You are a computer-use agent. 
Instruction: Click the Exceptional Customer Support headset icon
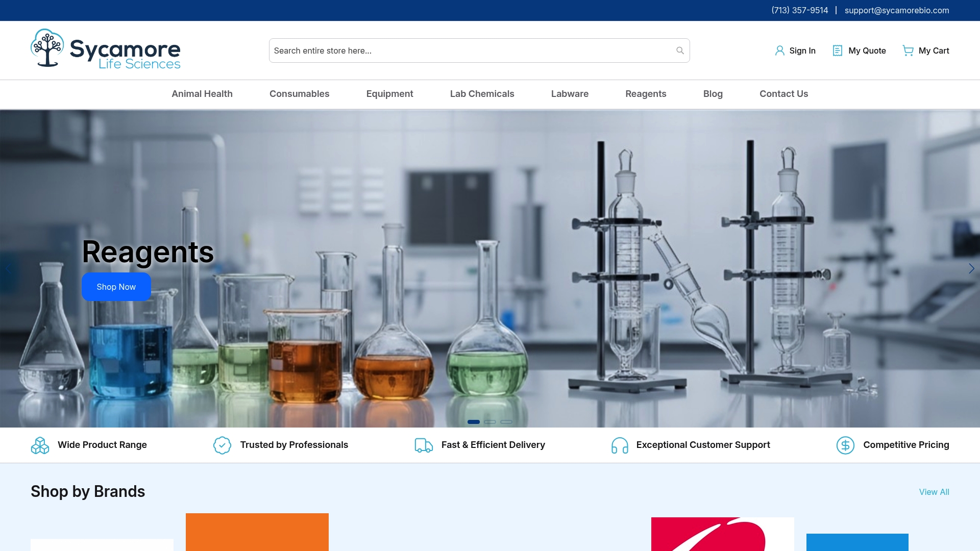(620, 445)
